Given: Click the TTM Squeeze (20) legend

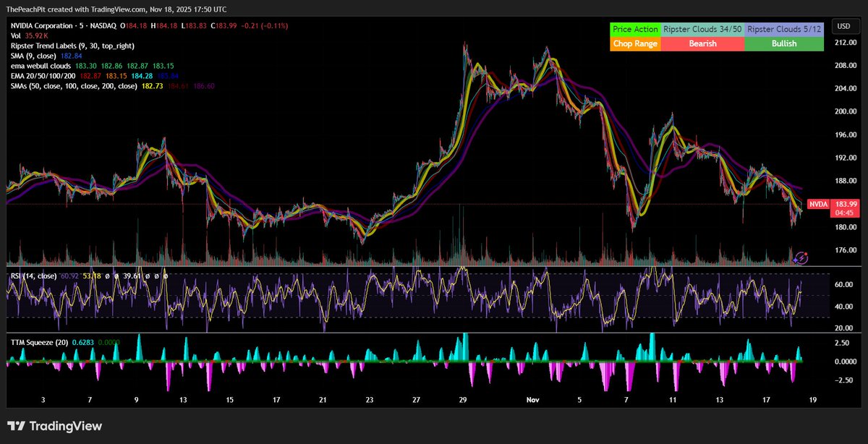Looking at the screenshot, I should [38, 342].
